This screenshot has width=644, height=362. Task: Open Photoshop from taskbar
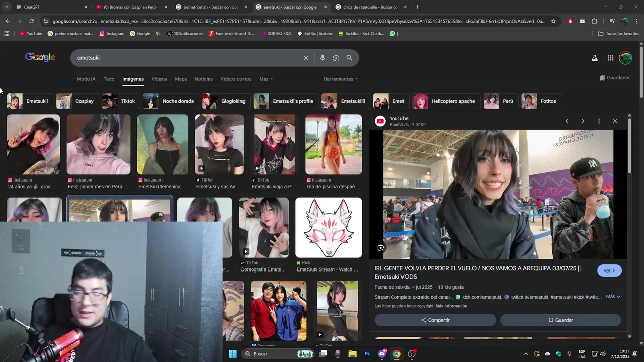pos(367,354)
